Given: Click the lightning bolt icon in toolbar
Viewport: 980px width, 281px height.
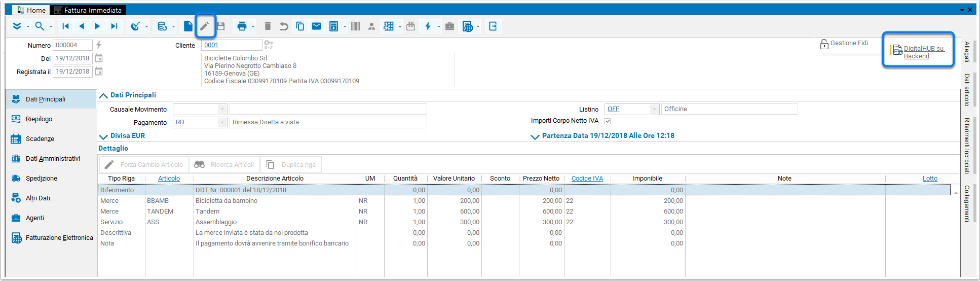Looking at the screenshot, I should coord(428,26).
